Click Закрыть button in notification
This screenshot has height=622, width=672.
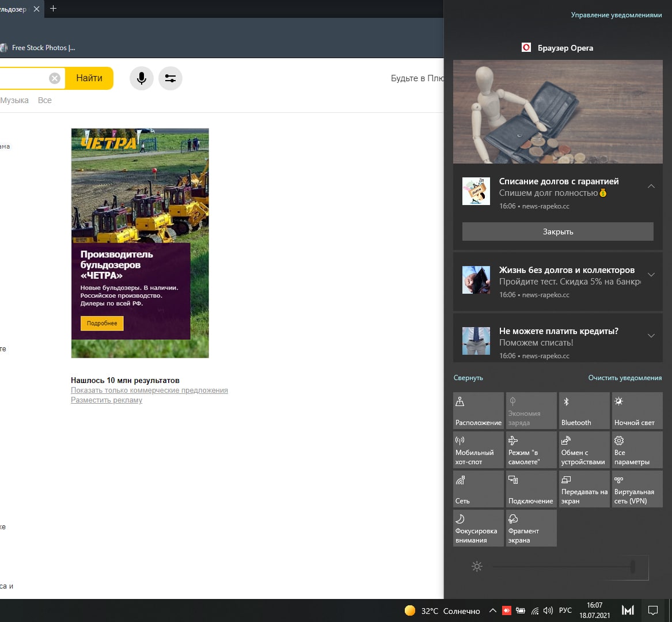coord(558,232)
